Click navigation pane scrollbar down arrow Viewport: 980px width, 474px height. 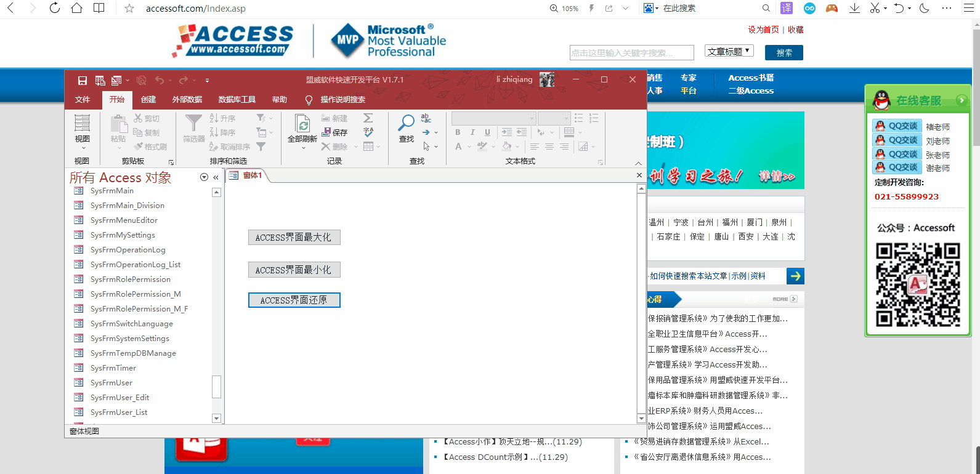coord(216,419)
